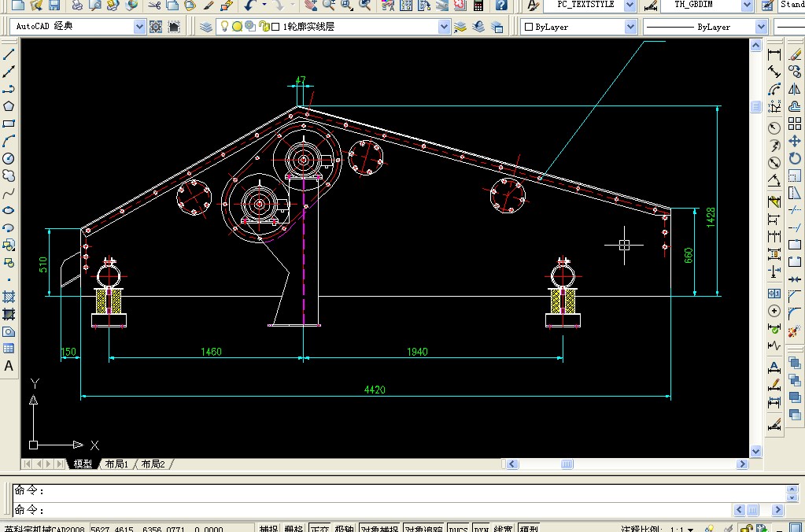The width and height of the screenshot is (805, 532).
Task: Select the Rotate modify tool
Action: point(795,158)
